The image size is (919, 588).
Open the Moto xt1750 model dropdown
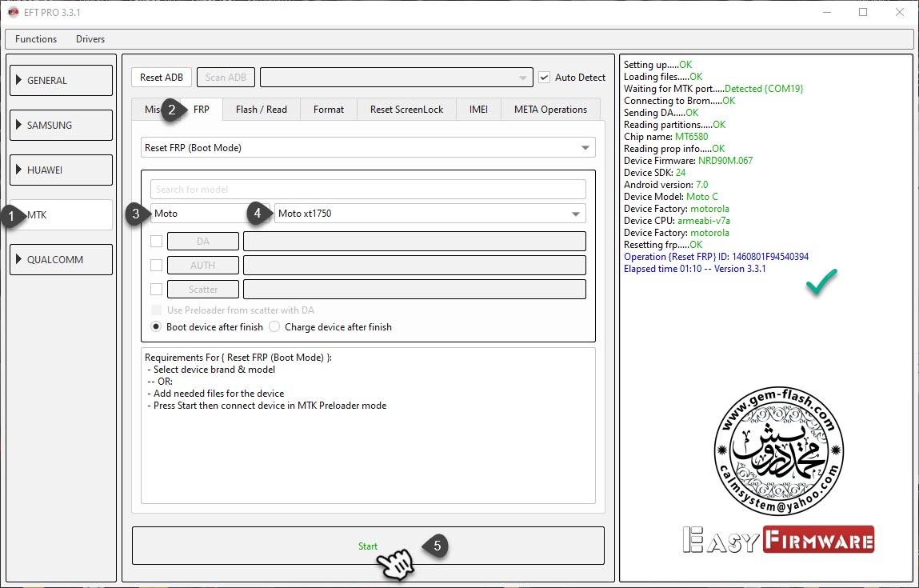[430, 214]
